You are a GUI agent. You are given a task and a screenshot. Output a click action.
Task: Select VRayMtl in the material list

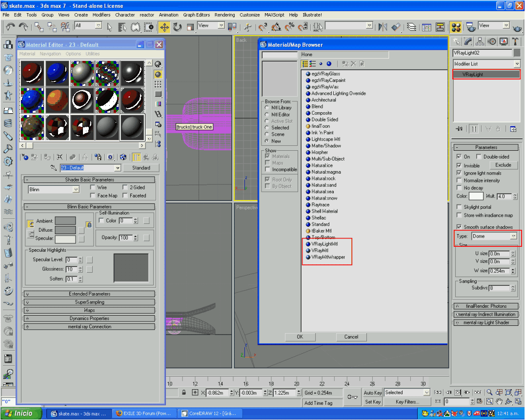click(320, 250)
